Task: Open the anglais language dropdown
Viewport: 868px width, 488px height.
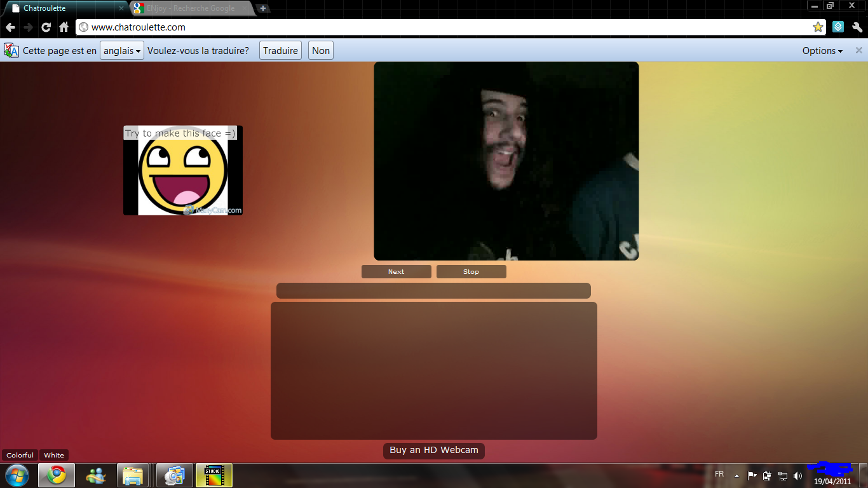Action: click(122, 51)
